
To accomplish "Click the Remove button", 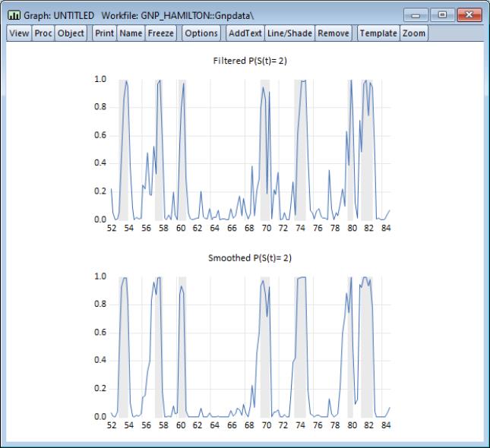I will pos(333,33).
